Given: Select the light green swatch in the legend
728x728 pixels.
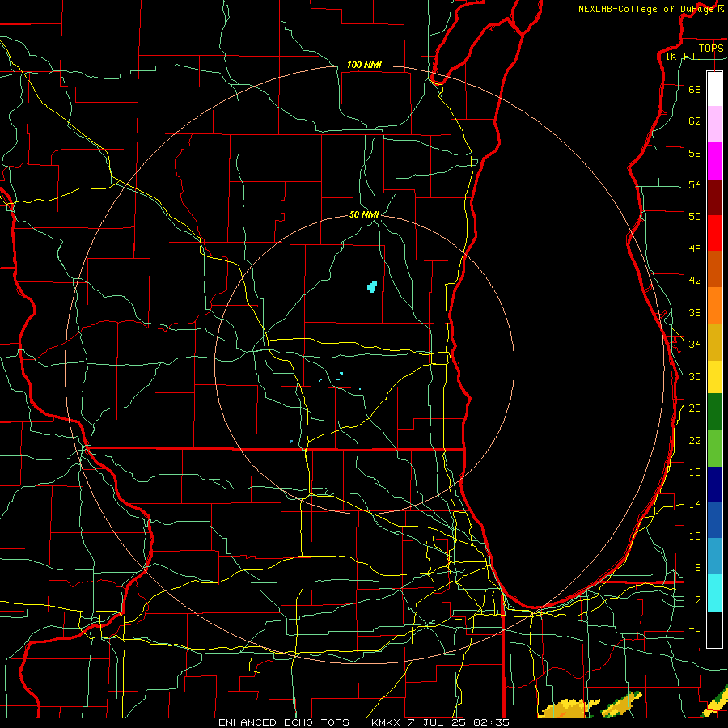Looking at the screenshot, I should point(714,448).
